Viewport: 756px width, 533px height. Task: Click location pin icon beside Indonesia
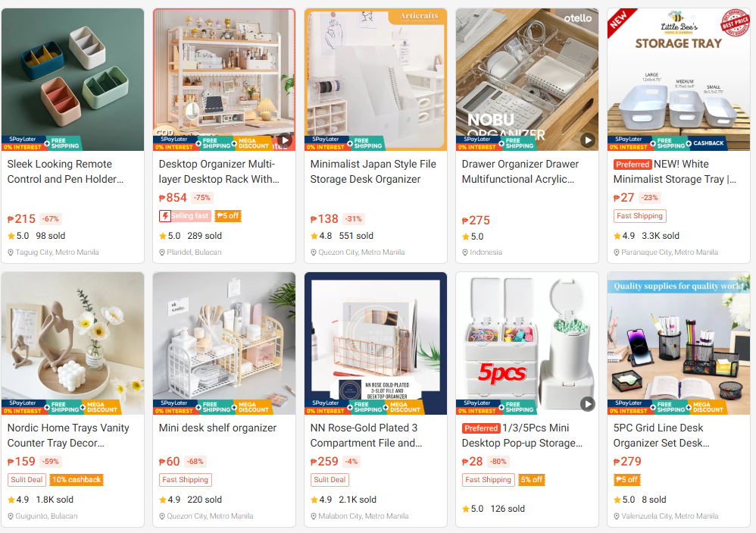point(465,252)
